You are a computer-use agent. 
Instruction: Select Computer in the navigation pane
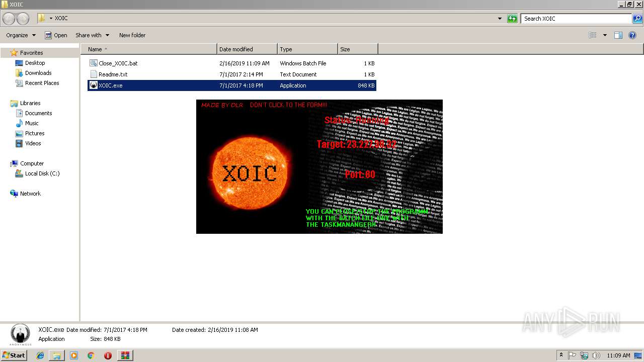32,163
